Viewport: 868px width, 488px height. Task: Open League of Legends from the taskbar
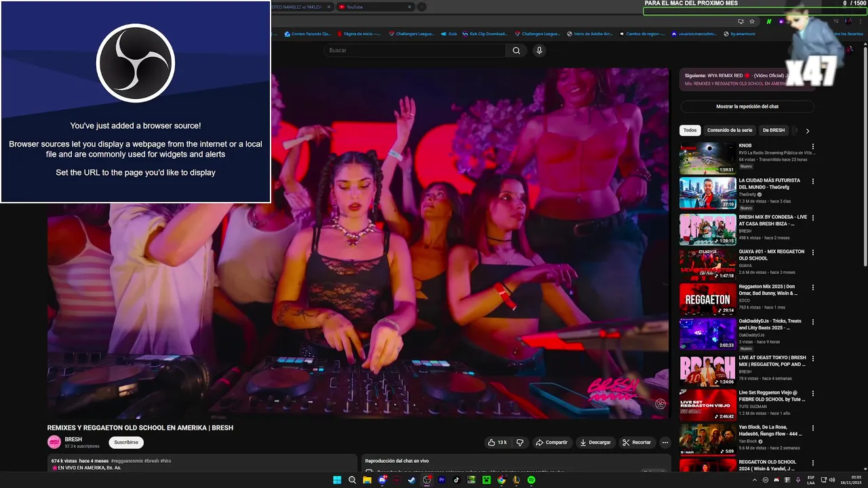[516, 480]
